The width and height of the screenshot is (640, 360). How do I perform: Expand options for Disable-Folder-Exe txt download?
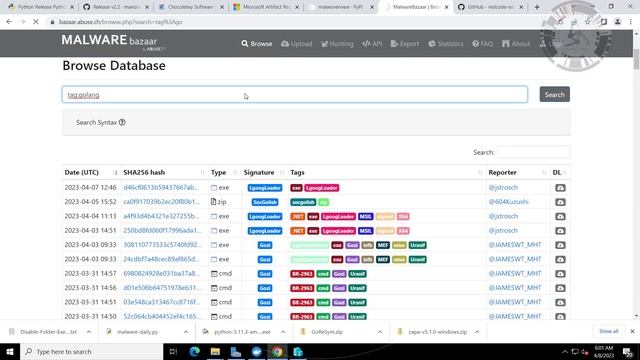pos(89,332)
